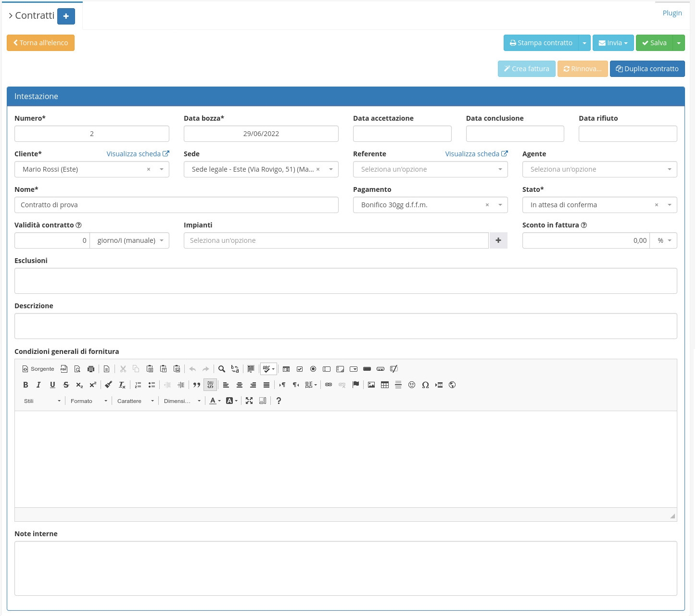The width and height of the screenshot is (698, 616).
Task: Open Visualizza scheda link for Cliente
Action: pyautogui.click(x=138, y=154)
